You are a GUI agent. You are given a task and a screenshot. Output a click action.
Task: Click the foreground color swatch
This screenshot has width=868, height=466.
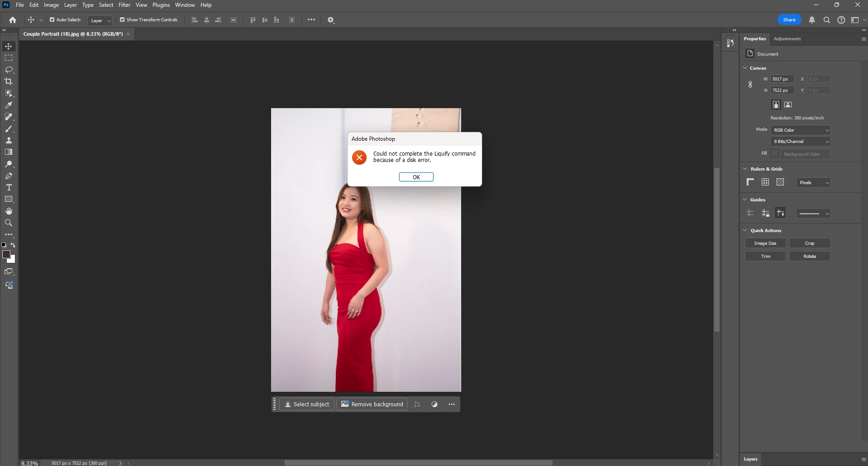click(x=6, y=254)
